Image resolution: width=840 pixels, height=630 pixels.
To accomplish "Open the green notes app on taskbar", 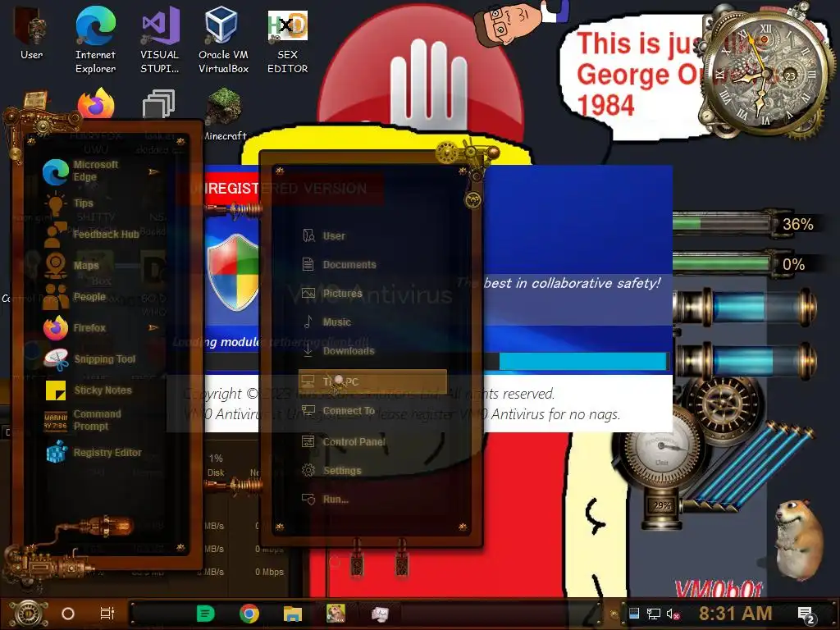I will click(x=205, y=614).
